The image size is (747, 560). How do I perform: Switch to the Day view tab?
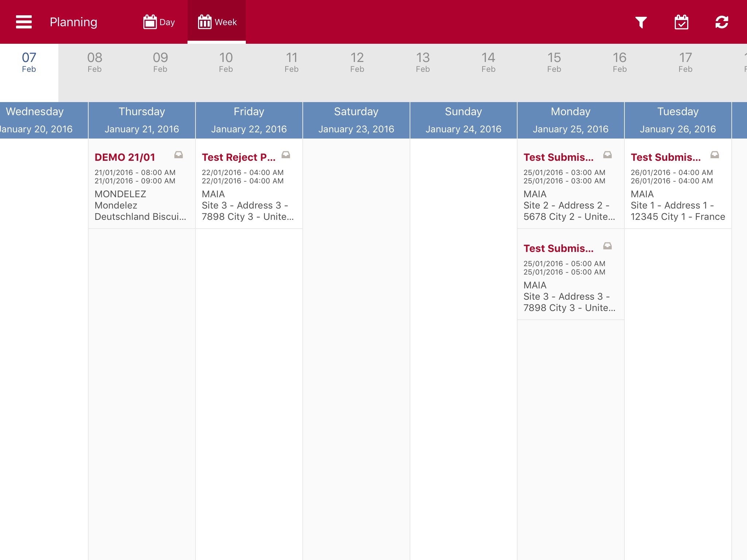159,22
